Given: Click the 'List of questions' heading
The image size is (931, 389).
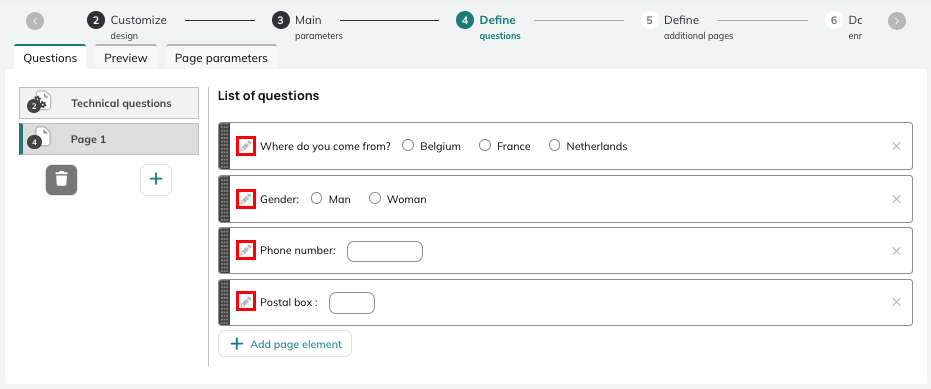Looking at the screenshot, I should [268, 96].
